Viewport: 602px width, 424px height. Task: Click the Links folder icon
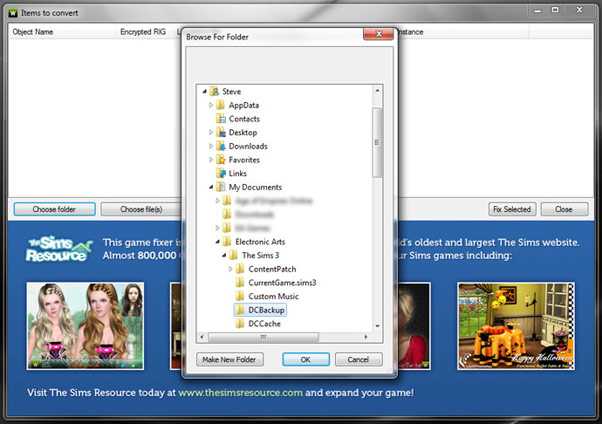pyautogui.click(x=221, y=173)
